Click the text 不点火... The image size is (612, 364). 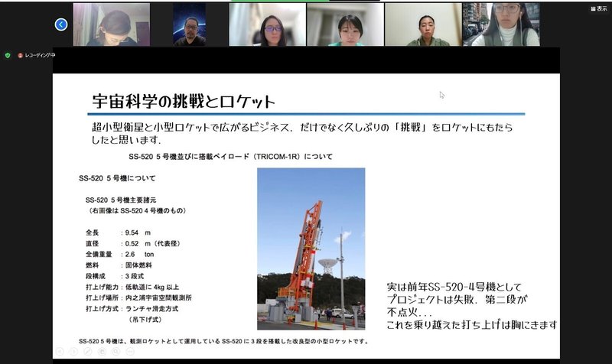pos(409,312)
